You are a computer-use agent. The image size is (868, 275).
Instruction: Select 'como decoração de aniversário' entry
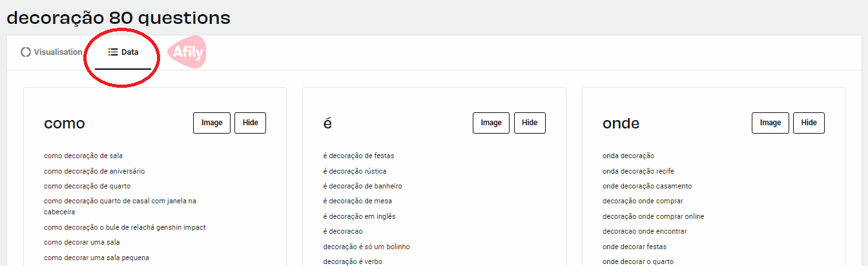94,171
